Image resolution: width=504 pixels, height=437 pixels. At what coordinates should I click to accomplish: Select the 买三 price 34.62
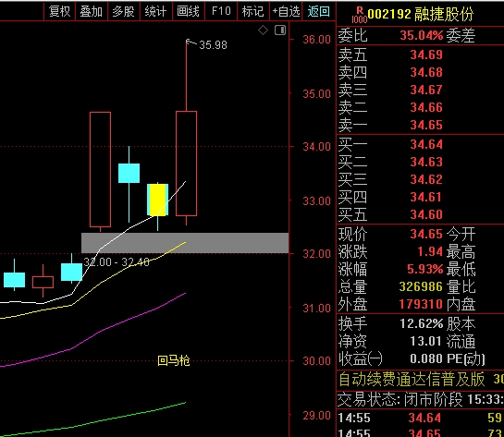[x=426, y=179]
